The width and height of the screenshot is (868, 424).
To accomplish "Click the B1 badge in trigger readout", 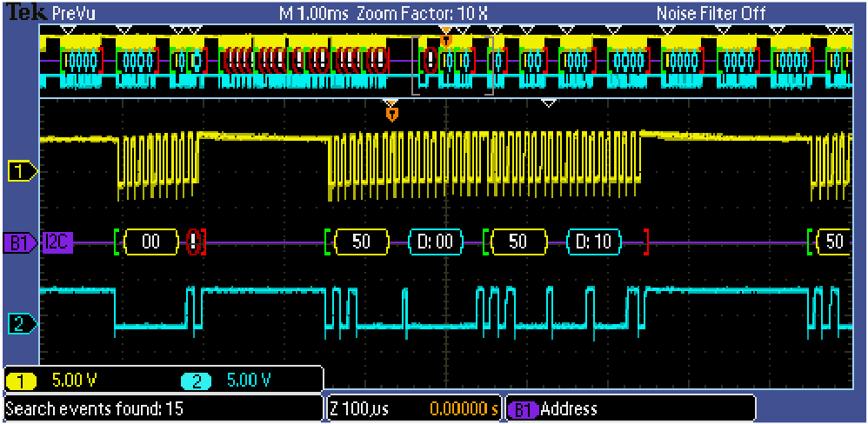I will [x=523, y=409].
